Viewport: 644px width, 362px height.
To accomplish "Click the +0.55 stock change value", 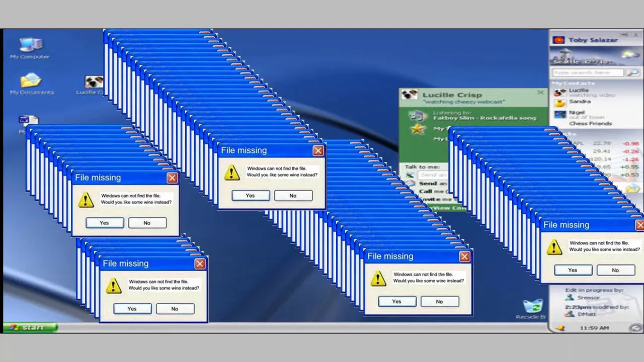I will pyautogui.click(x=630, y=166).
